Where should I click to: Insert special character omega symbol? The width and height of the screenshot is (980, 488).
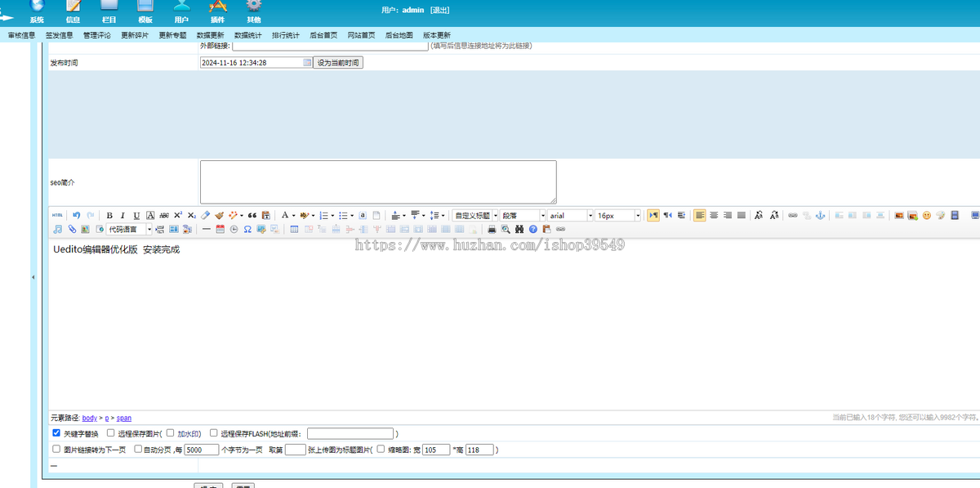coord(247,229)
